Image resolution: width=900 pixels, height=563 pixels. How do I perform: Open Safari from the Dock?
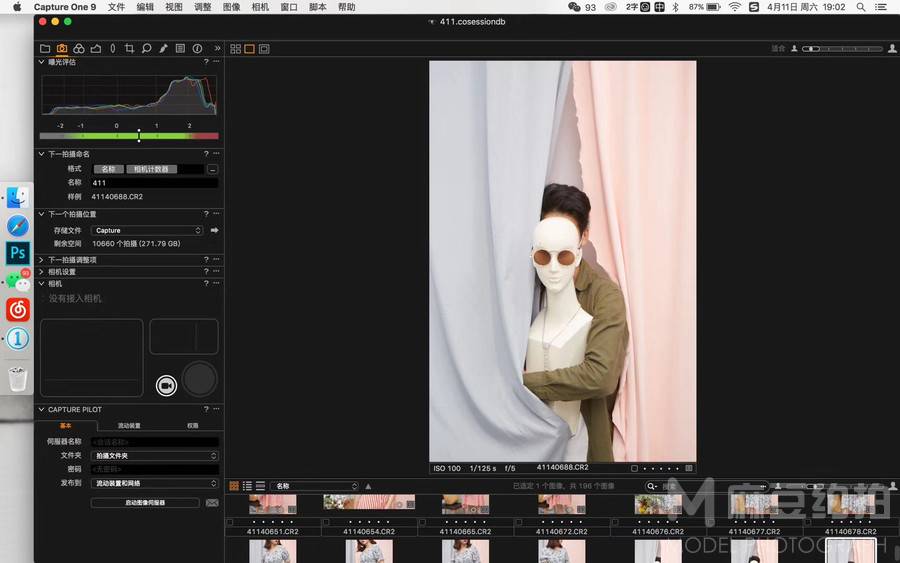18,226
